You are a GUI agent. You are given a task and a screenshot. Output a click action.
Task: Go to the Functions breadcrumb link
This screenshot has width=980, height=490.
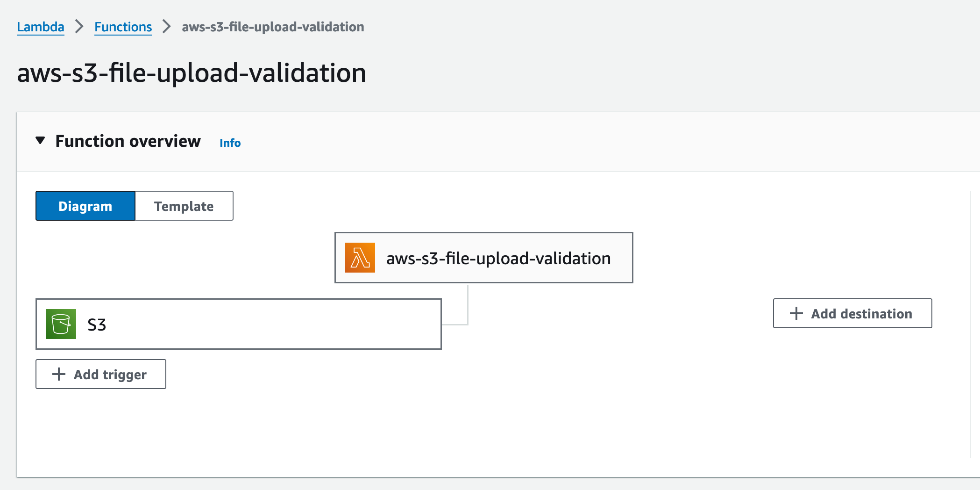click(123, 27)
